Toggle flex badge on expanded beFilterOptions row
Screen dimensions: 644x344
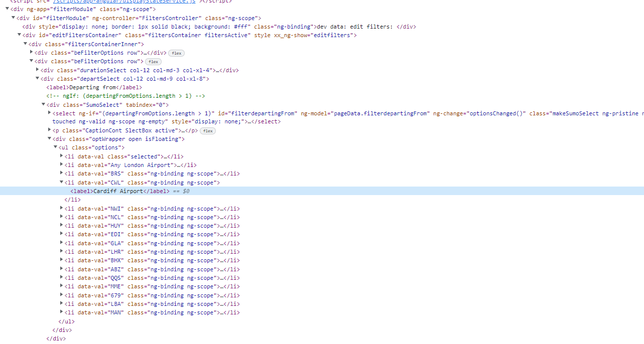(153, 62)
